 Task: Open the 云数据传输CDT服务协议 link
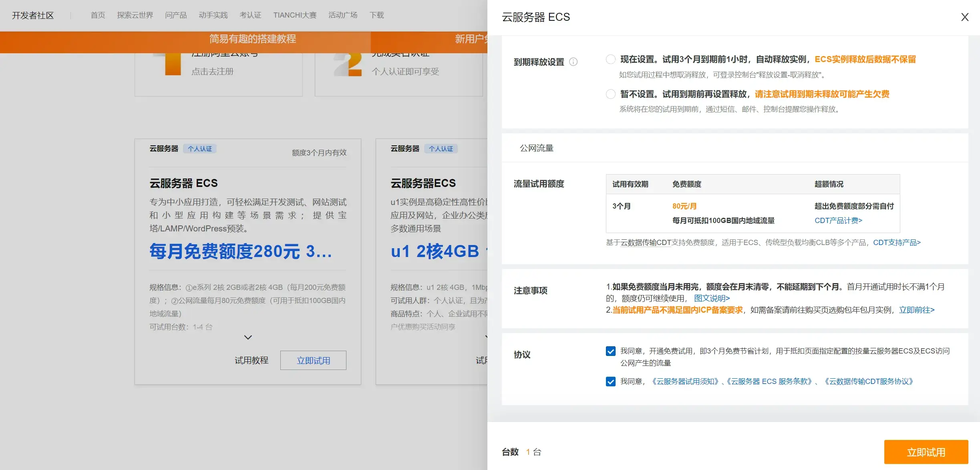point(869,382)
